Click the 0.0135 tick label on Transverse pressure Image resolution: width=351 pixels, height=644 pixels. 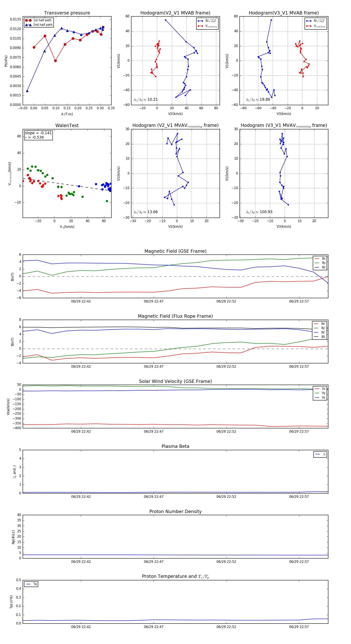(x=15, y=20)
